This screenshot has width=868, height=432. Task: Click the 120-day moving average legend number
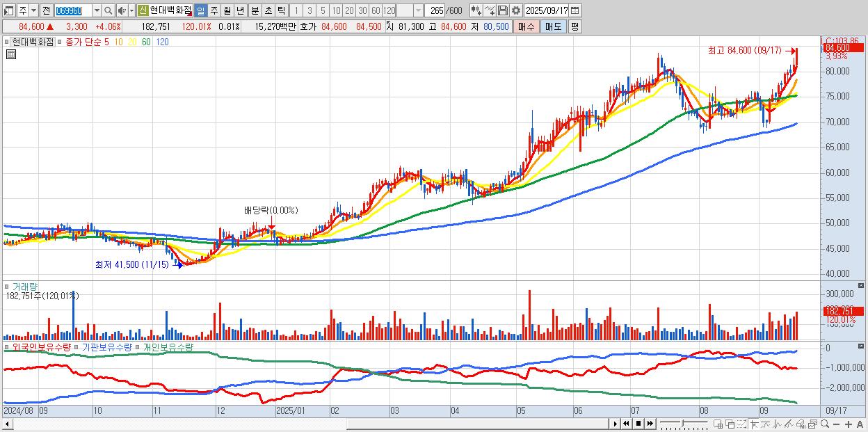click(x=162, y=42)
